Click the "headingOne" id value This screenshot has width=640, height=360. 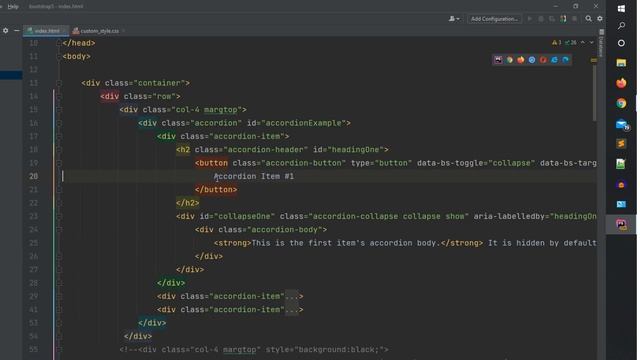click(356, 150)
